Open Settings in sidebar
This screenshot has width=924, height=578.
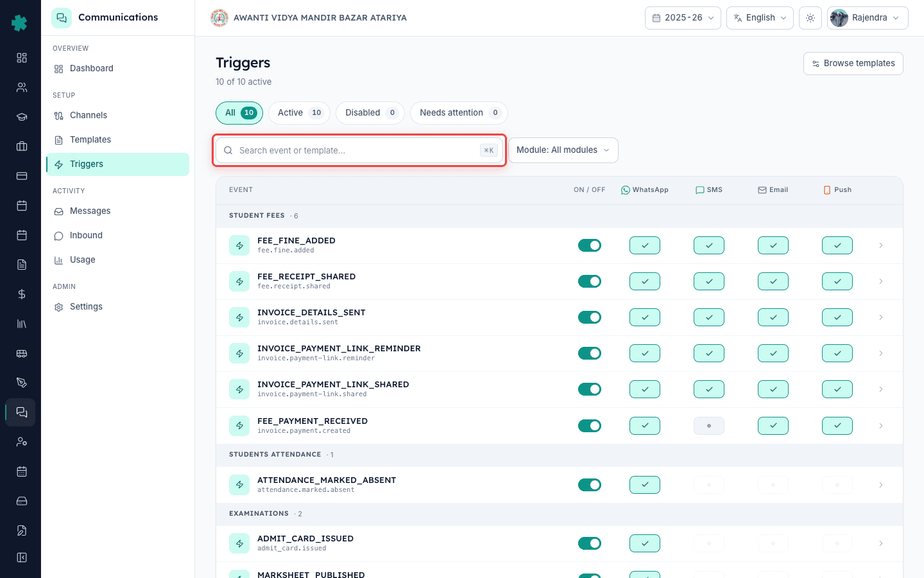[x=117, y=307]
